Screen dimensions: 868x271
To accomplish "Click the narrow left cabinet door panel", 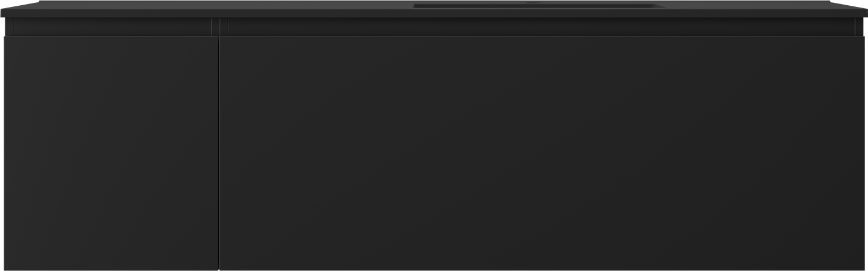I will 111,153.
